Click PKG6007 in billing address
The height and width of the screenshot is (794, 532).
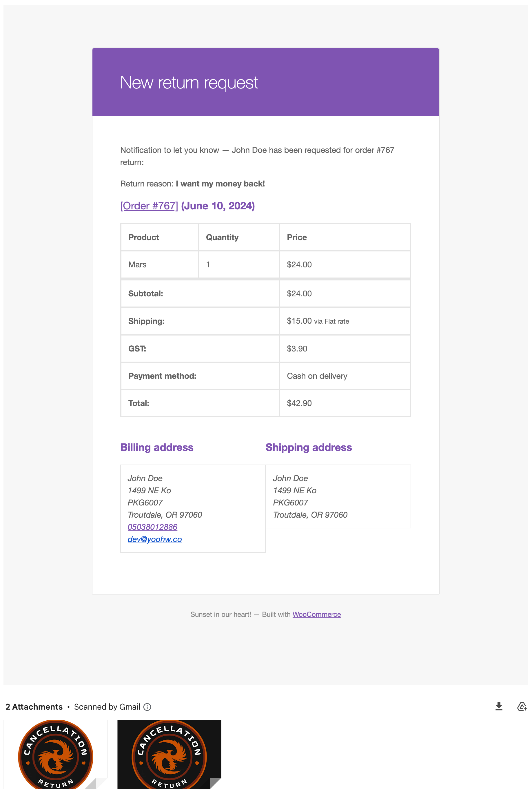pyautogui.click(x=145, y=502)
